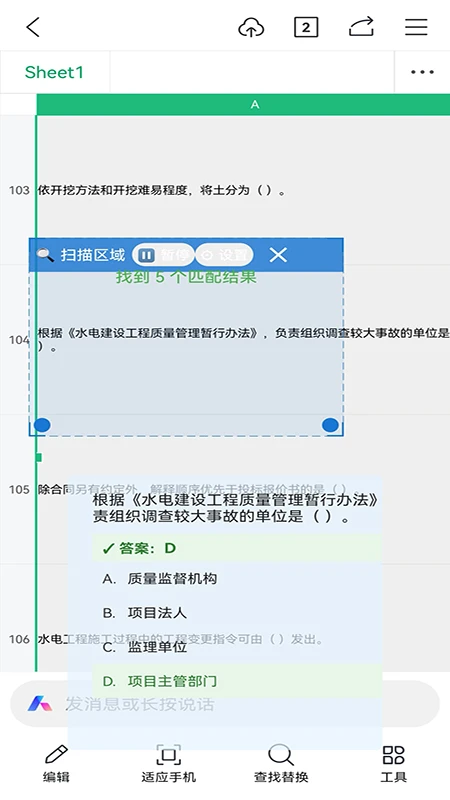The width and height of the screenshot is (450, 800).
Task: Select answer option D 项目主管部门
Action: coord(237,681)
